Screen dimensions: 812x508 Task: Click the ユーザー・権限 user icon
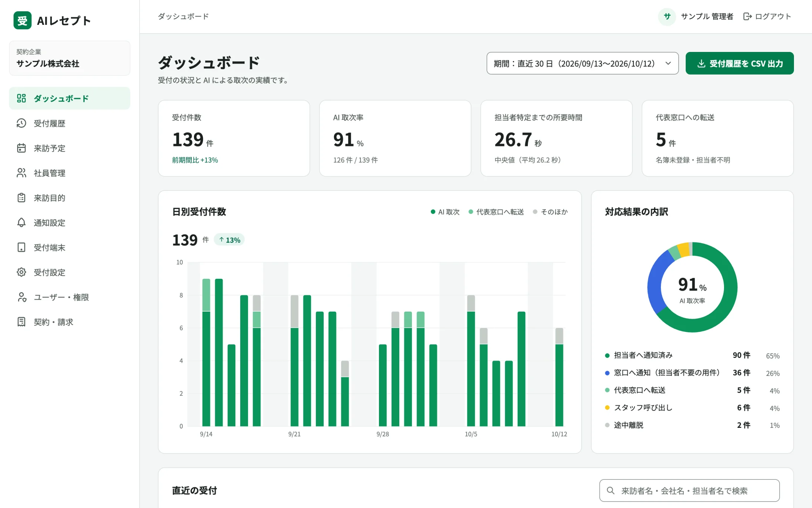point(21,297)
